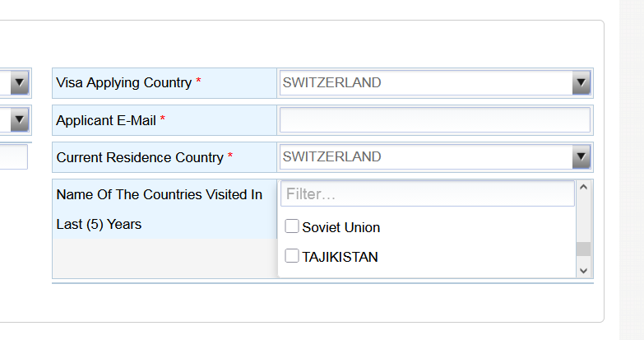Click the Current Residence Country label
The height and width of the screenshot is (340, 644).
(x=140, y=157)
